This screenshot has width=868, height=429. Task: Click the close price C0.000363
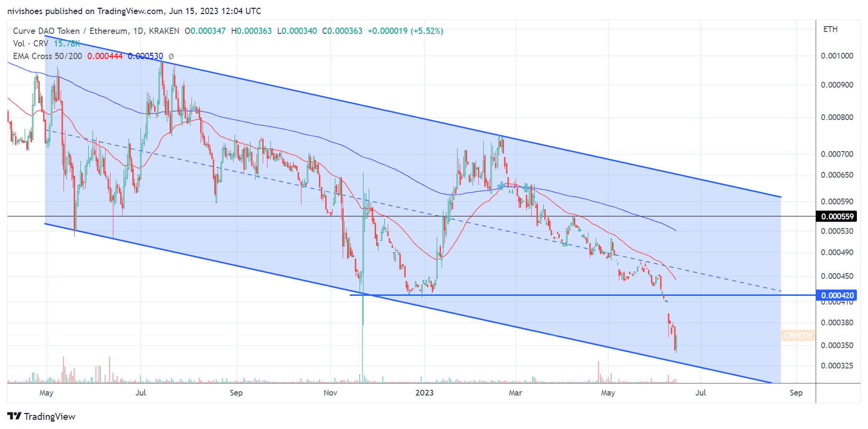(x=342, y=31)
